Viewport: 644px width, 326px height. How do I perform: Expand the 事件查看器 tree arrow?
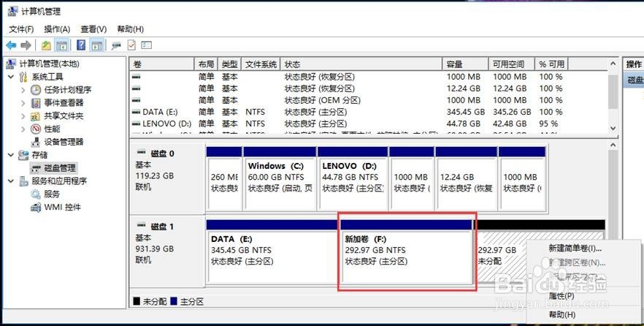(x=23, y=103)
